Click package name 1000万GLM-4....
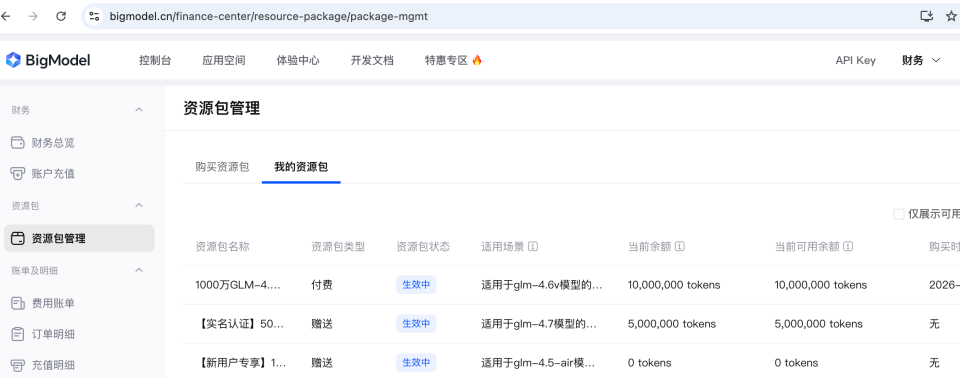 click(x=238, y=285)
